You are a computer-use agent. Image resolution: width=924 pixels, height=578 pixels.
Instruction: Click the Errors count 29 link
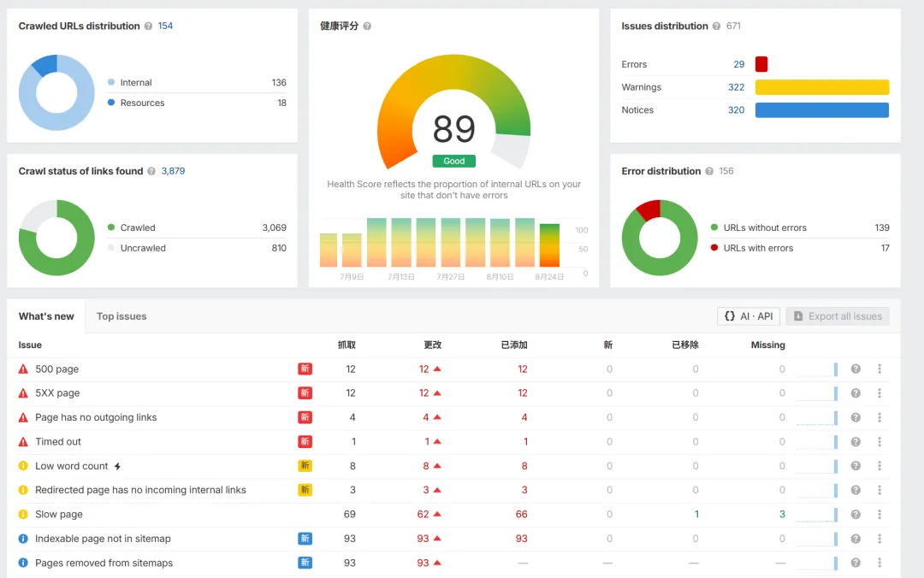coord(739,64)
